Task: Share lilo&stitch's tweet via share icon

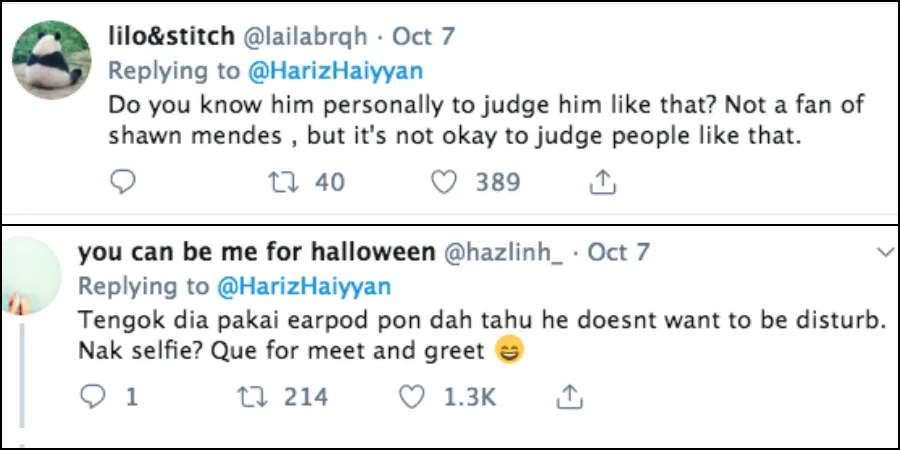Action: pos(603,182)
